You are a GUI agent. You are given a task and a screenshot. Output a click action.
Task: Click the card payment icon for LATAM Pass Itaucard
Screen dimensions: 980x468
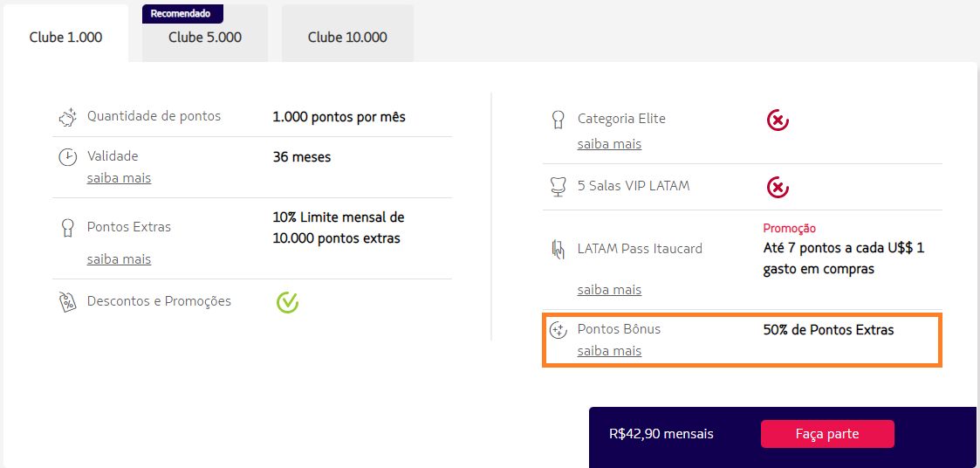coord(558,249)
